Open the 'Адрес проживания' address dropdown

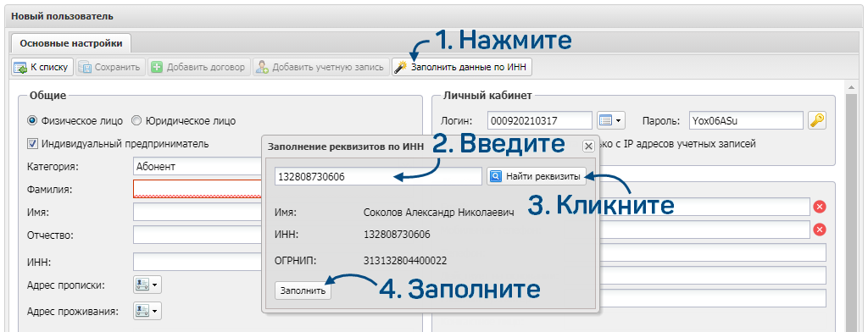147,311
